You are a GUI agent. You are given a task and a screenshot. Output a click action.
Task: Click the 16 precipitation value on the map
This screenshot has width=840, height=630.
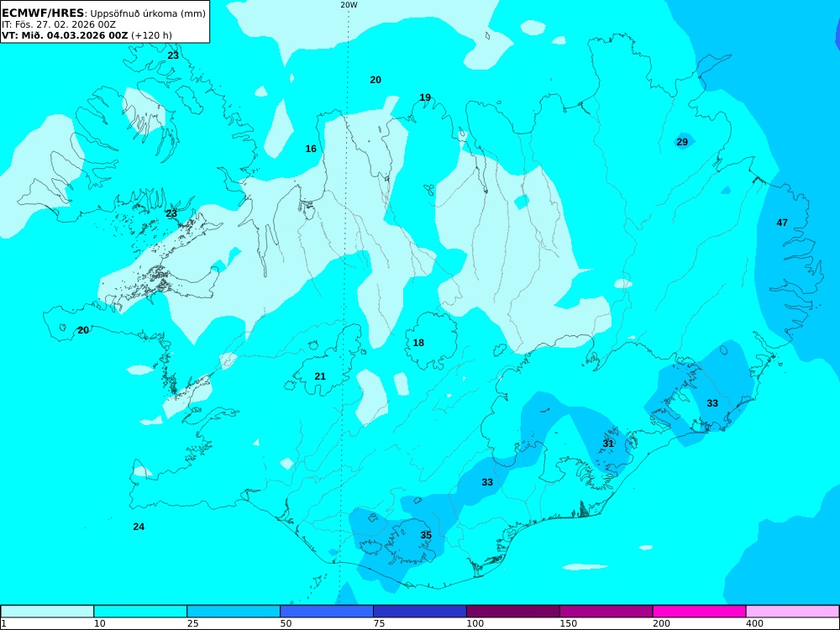(312, 149)
